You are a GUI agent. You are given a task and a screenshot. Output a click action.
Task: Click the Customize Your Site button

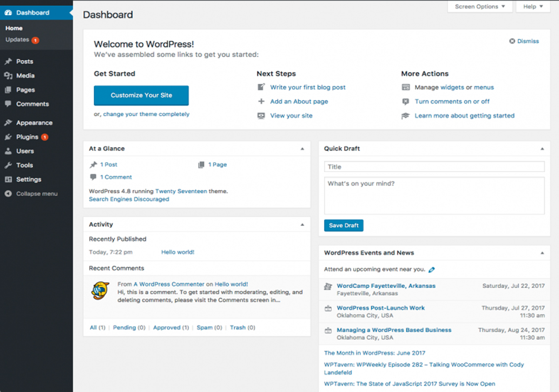click(x=141, y=95)
